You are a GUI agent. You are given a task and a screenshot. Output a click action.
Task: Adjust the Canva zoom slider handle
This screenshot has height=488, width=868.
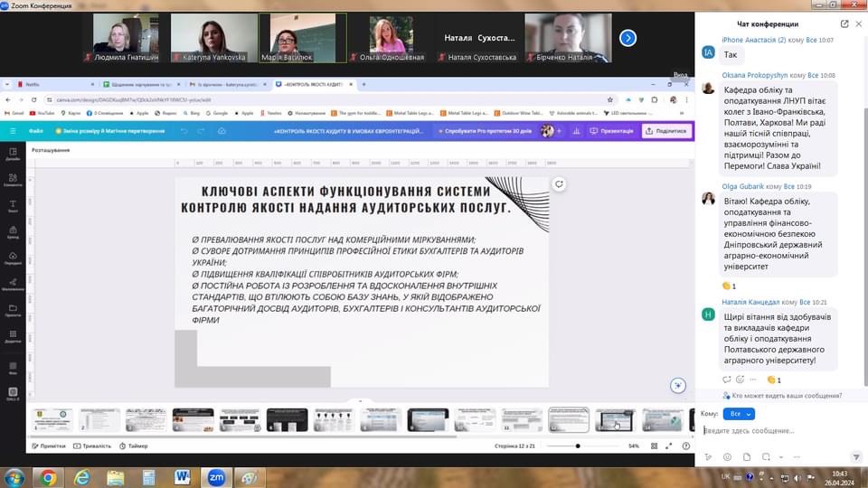coord(578,446)
